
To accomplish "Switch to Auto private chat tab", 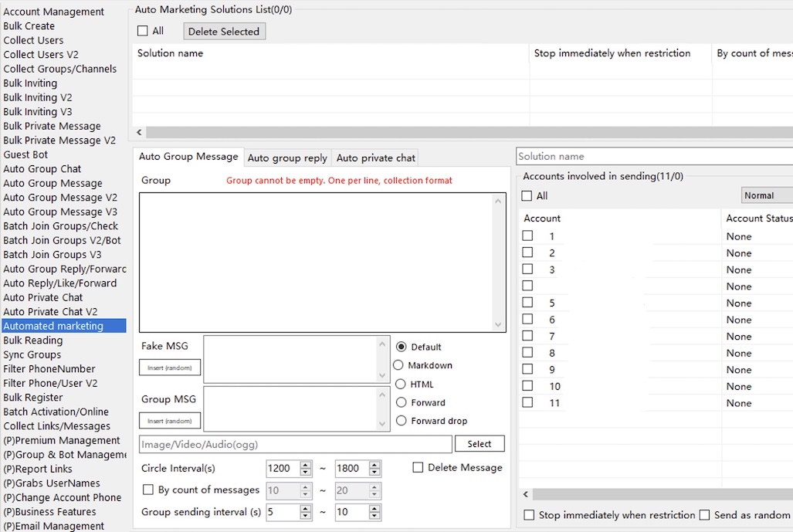I will (376, 158).
